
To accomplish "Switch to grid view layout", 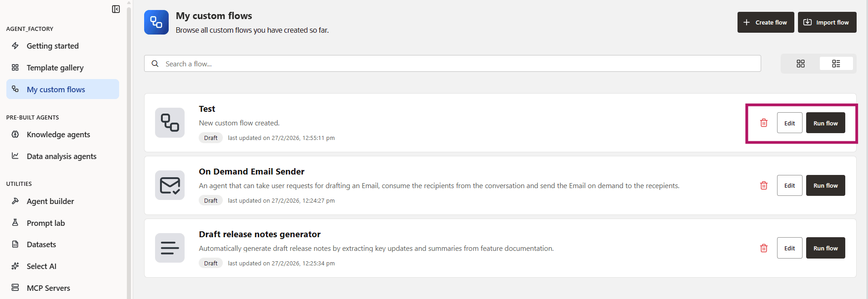I will tap(801, 64).
